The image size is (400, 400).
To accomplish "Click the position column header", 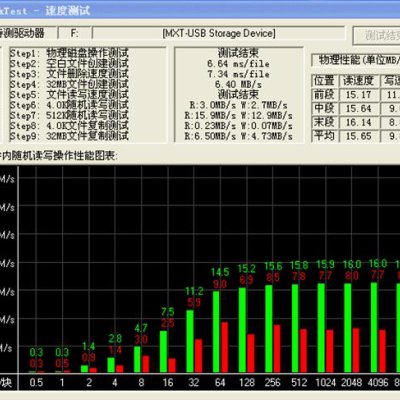I will [324, 81].
